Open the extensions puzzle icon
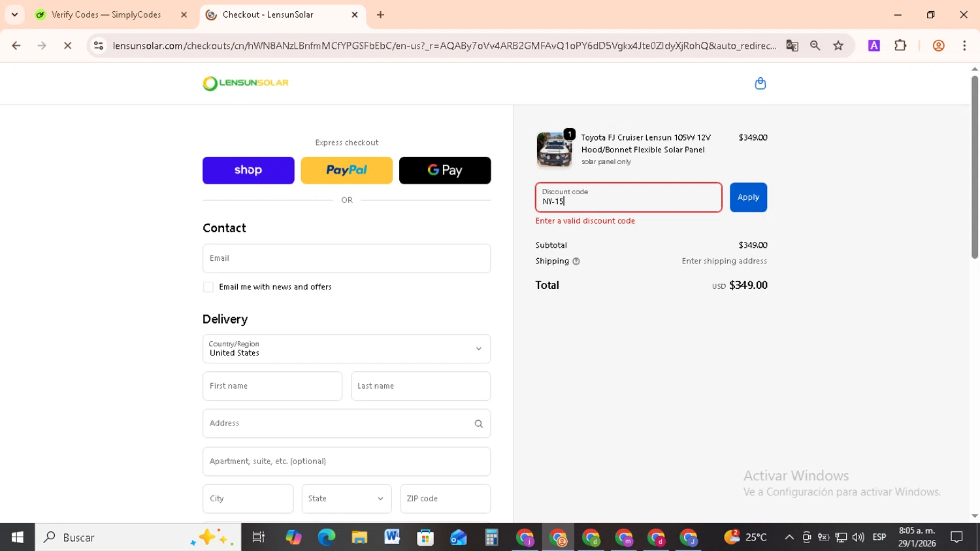Viewport: 980px width, 551px height. 900,46
